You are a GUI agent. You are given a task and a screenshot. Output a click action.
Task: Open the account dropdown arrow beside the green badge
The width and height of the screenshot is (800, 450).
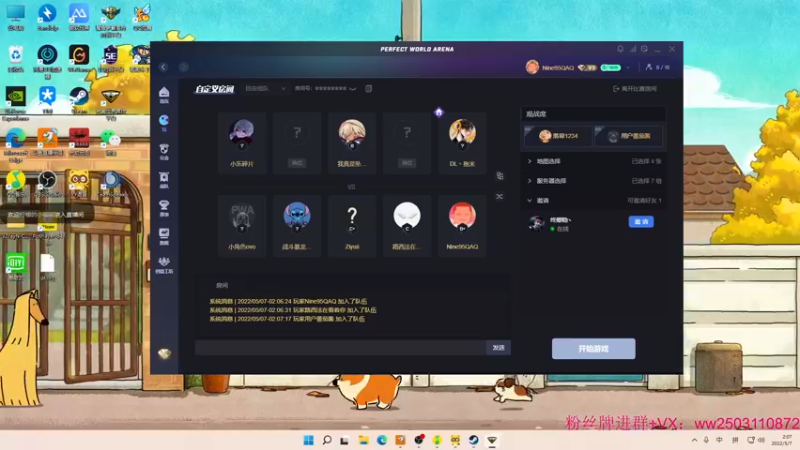click(x=628, y=67)
